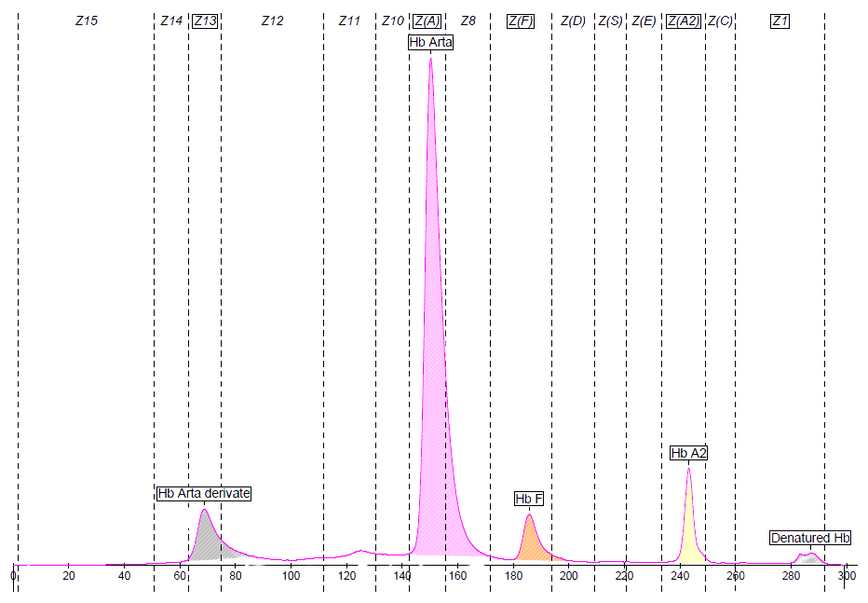
Task: Click the 20 tick on the x-axis
Action: tap(68, 576)
